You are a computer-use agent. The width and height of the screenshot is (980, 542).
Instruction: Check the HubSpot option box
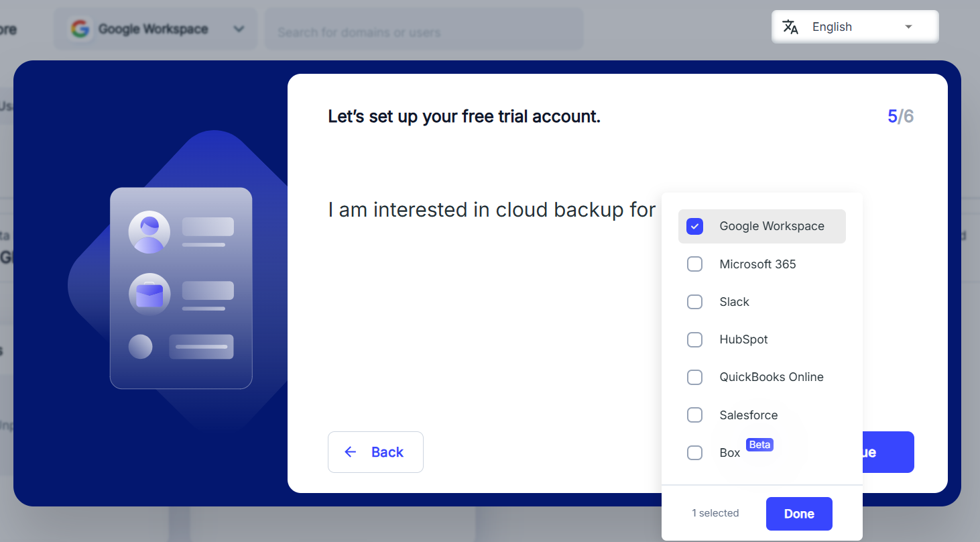tap(695, 339)
